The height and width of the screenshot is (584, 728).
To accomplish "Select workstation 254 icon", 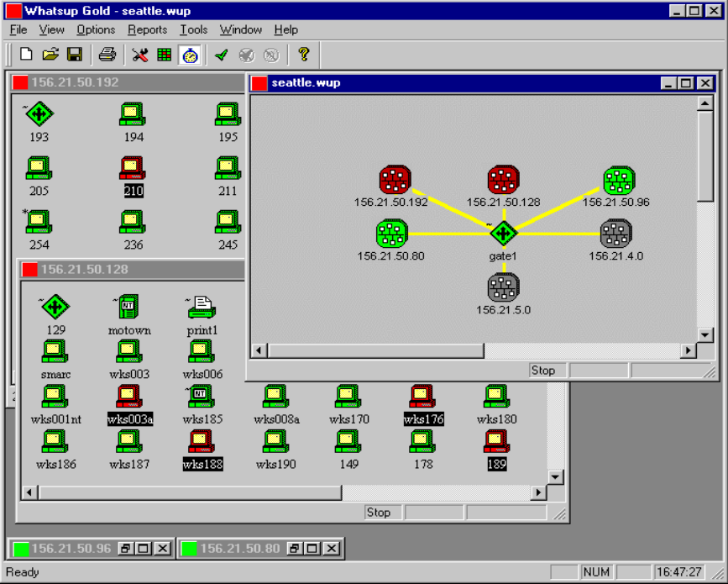I will pos(39,222).
